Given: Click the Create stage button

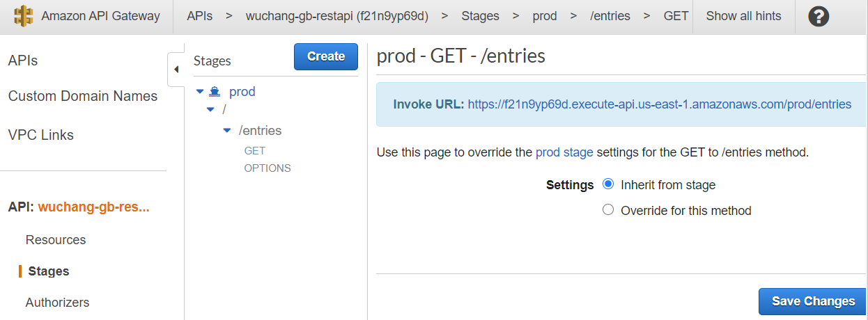Looking at the screenshot, I should coord(325,56).
